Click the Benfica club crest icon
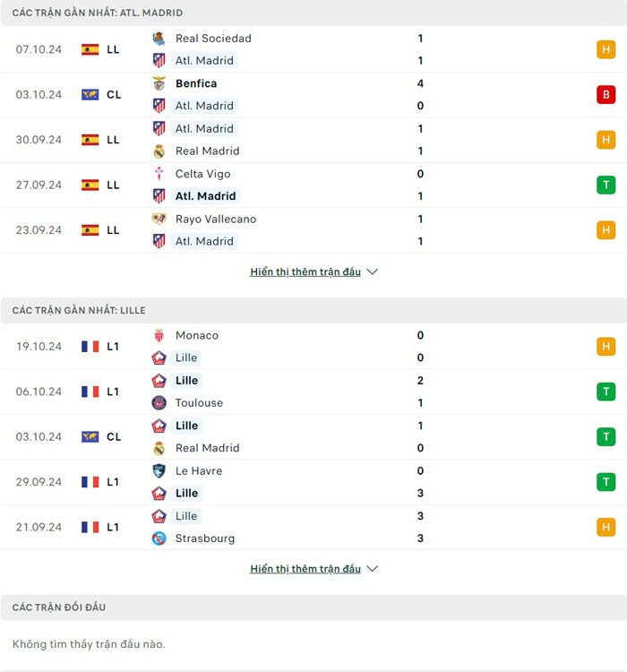Image resolution: width=627 pixels, height=672 pixels. pyautogui.click(x=159, y=83)
